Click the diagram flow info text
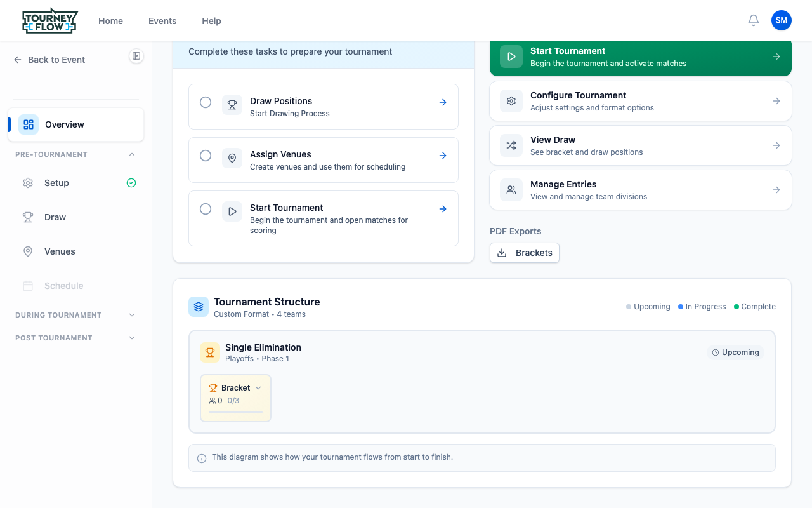 tap(332, 457)
